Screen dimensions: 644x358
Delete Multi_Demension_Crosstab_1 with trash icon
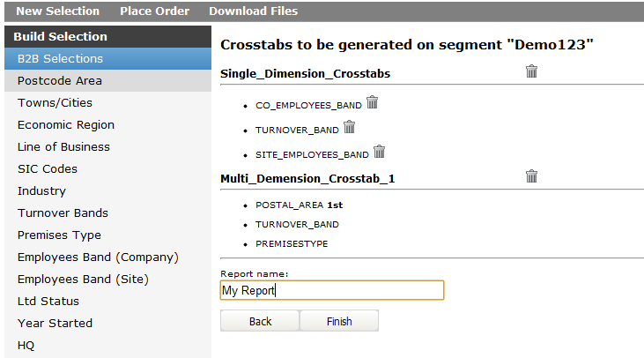531,176
